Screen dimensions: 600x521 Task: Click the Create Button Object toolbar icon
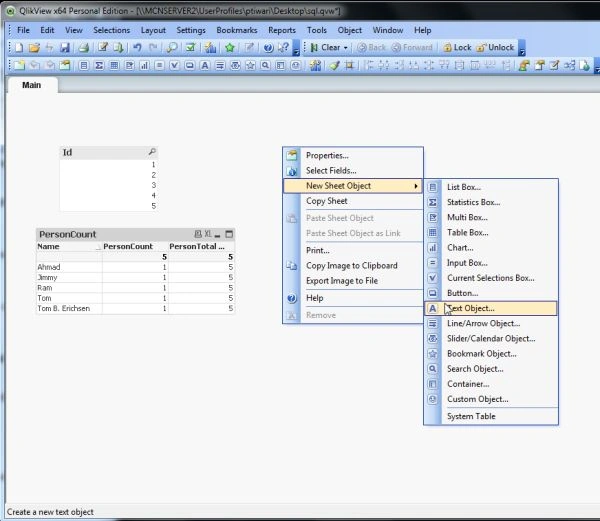tap(189, 65)
